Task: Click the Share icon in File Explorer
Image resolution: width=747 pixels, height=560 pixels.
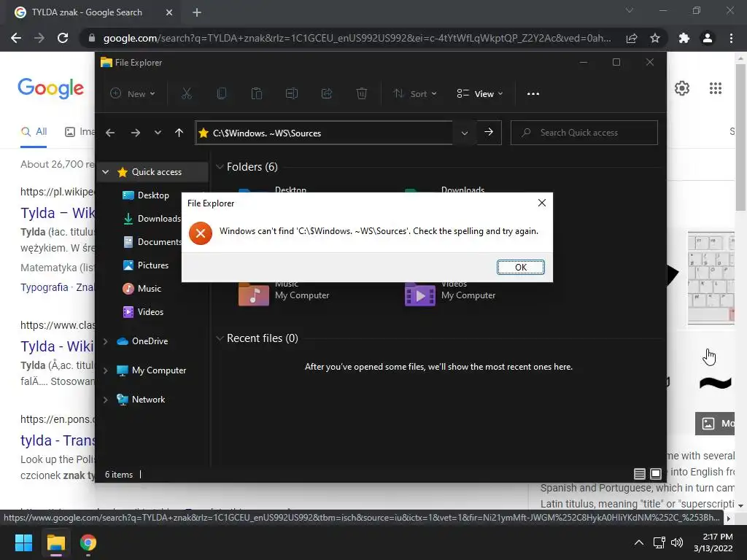Action: [327, 94]
